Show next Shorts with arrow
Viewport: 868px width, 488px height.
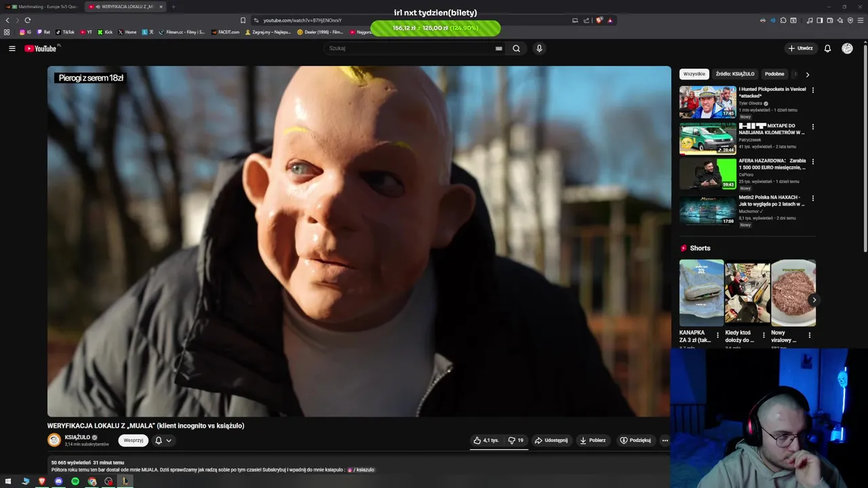(814, 300)
